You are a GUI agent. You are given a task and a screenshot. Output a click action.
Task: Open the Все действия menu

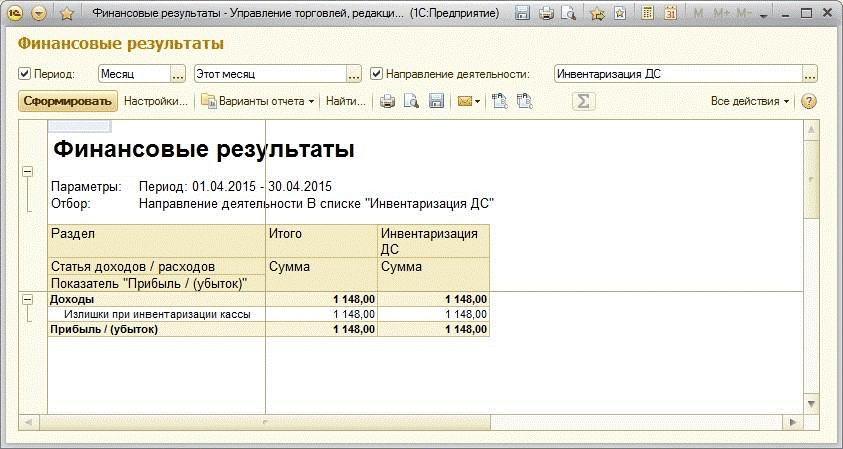click(750, 101)
